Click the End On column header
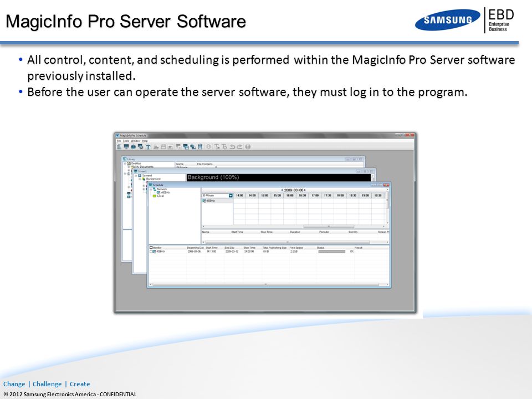The width and height of the screenshot is (532, 399). 353,232
